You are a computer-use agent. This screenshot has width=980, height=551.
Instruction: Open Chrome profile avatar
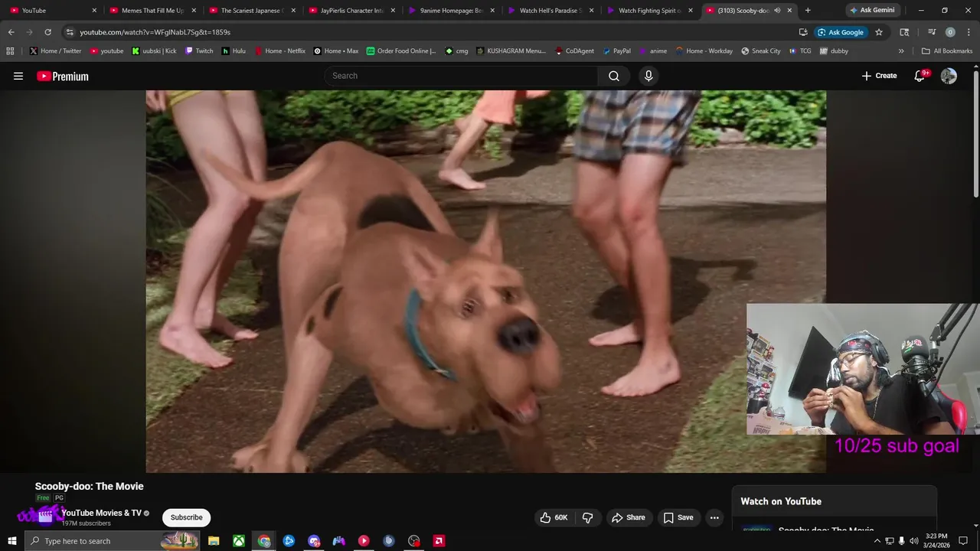(x=950, y=32)
